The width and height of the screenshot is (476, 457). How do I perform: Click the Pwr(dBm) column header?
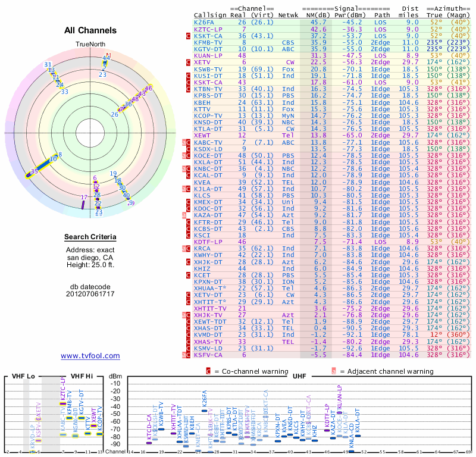click(x=350, y=15)
